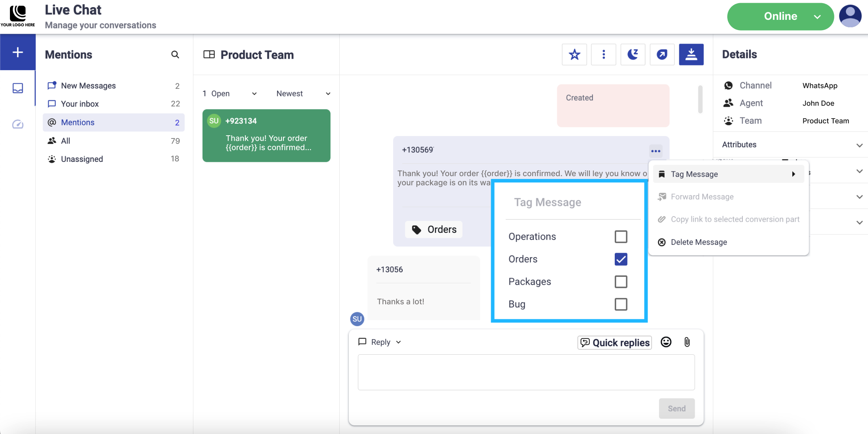Screen dimensions: 868x434
Task: Open the Online status dropdown
Action: (780, 16)
